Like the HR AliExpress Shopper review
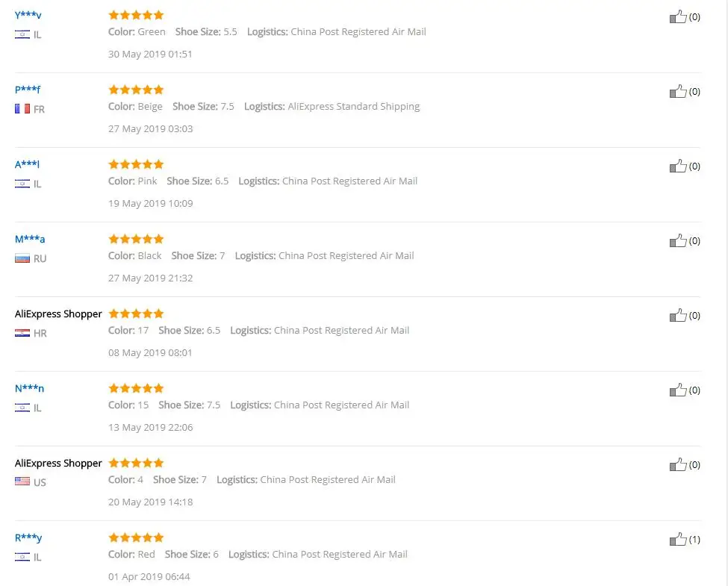The height and width of the screenshot is (586, 728). pos(678,316)
